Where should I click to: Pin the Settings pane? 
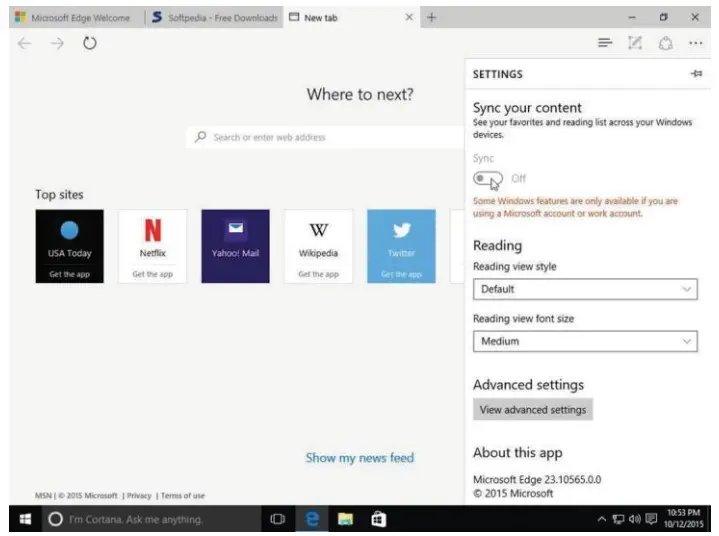tap(697, 73)
